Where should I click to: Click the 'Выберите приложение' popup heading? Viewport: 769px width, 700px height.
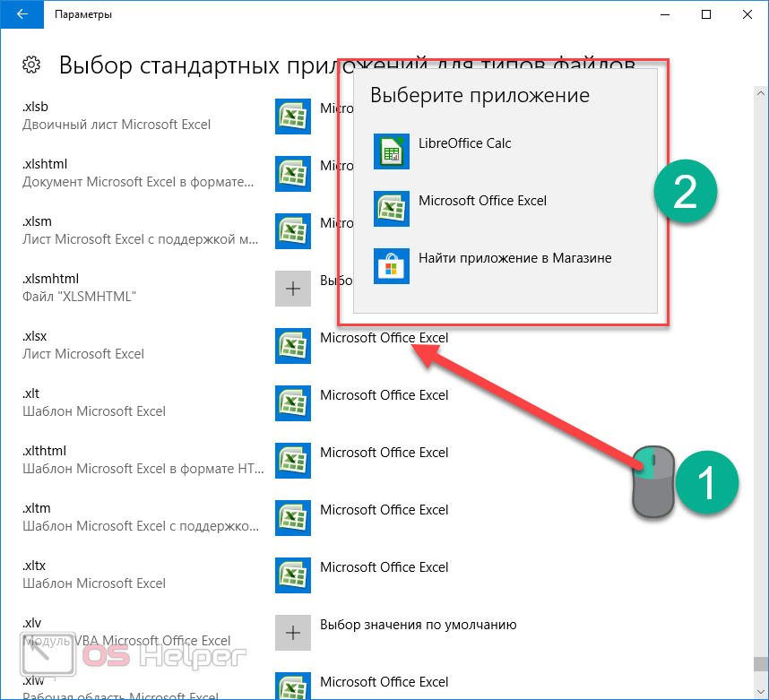coord(480,95)
